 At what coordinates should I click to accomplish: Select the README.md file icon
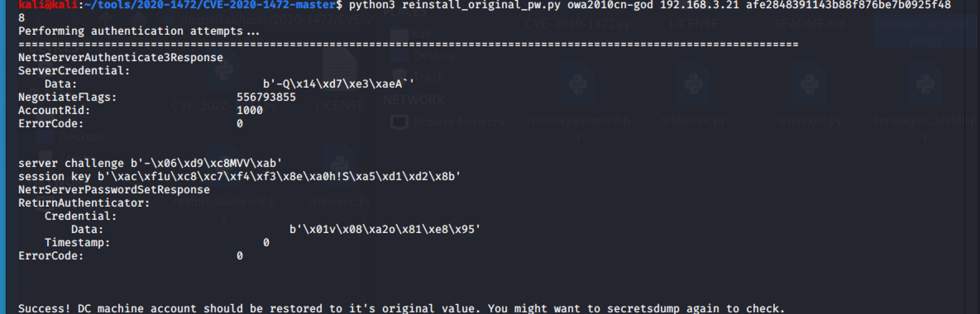coord(810,24)
